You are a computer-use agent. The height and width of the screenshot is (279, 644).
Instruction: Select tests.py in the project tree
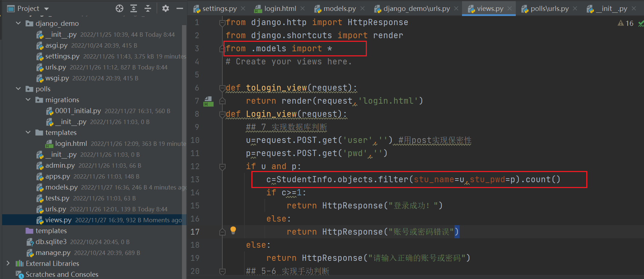(x=57, y=198)
